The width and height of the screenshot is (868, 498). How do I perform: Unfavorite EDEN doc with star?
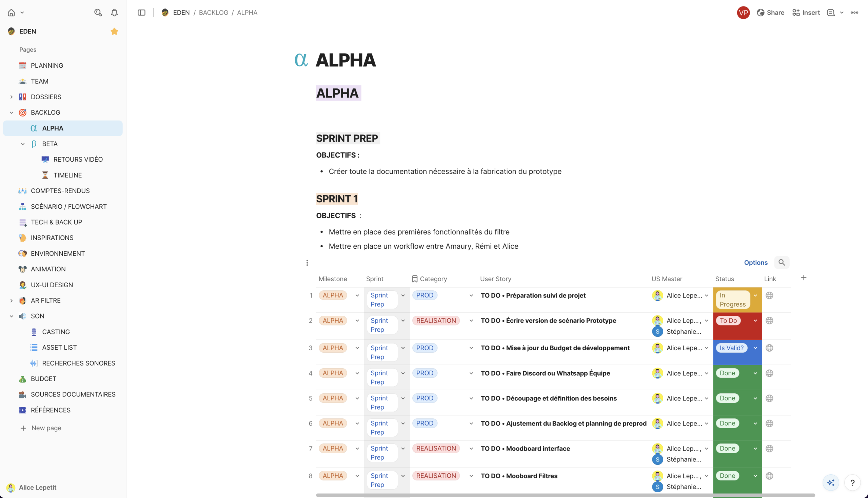click(x=114, y=32)
